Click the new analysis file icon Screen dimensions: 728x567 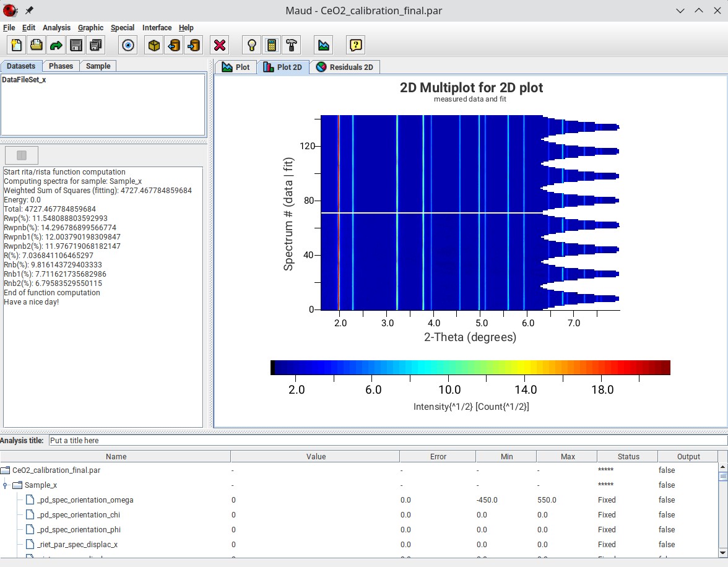[x=17, y=45]
